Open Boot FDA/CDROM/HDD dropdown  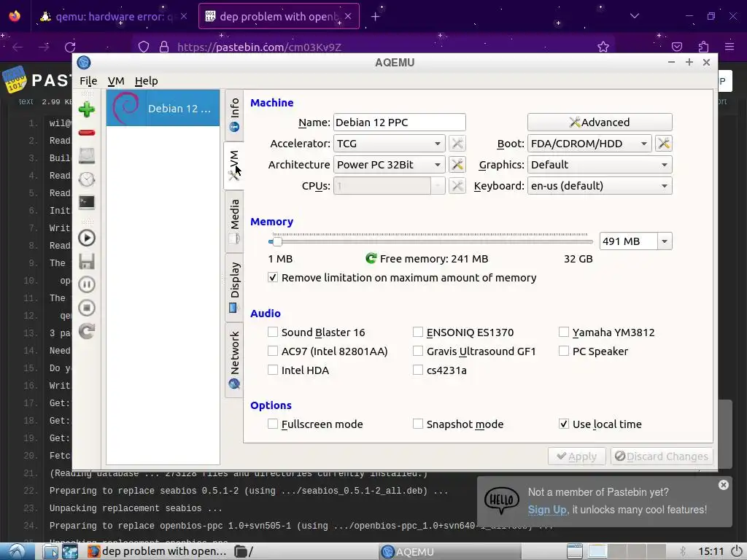(x=589, y=144)
